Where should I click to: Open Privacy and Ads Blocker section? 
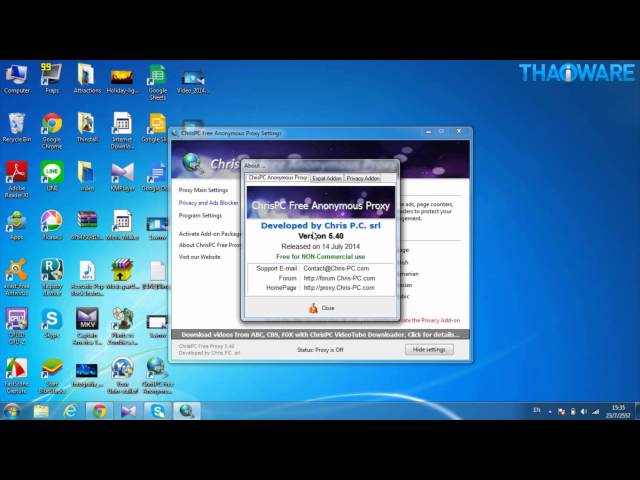click(x=209, y=203)
